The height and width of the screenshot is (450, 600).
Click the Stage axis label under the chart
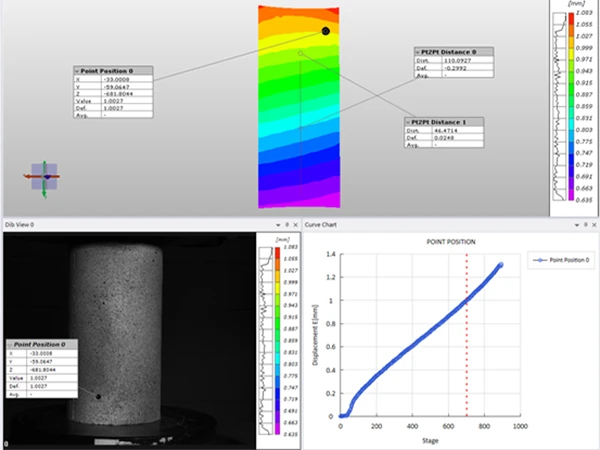(430, 441)
